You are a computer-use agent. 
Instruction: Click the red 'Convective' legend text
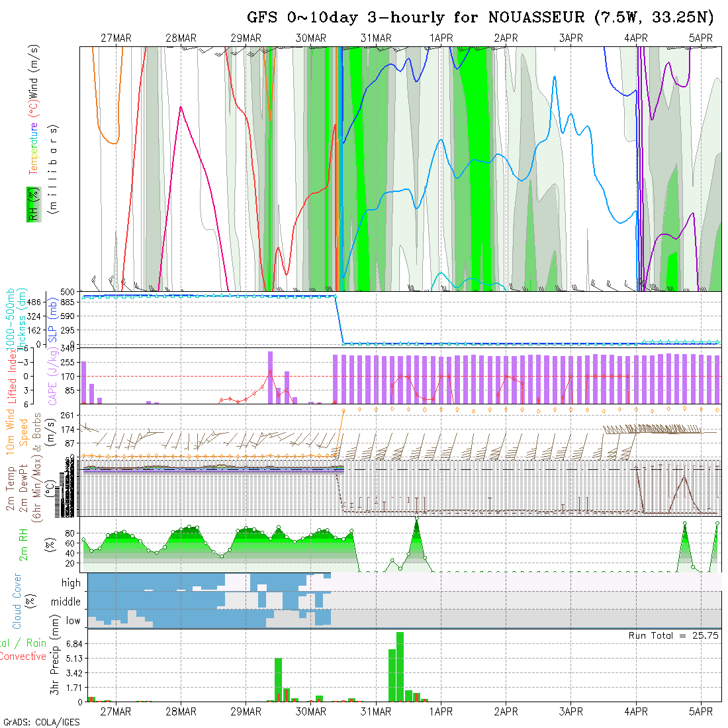point(23,657)
